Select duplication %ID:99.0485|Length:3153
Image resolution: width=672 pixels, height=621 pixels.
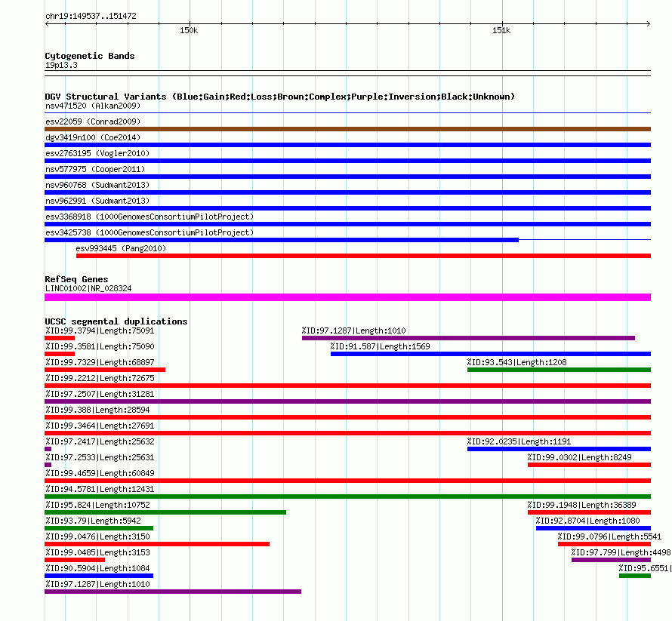97,552
